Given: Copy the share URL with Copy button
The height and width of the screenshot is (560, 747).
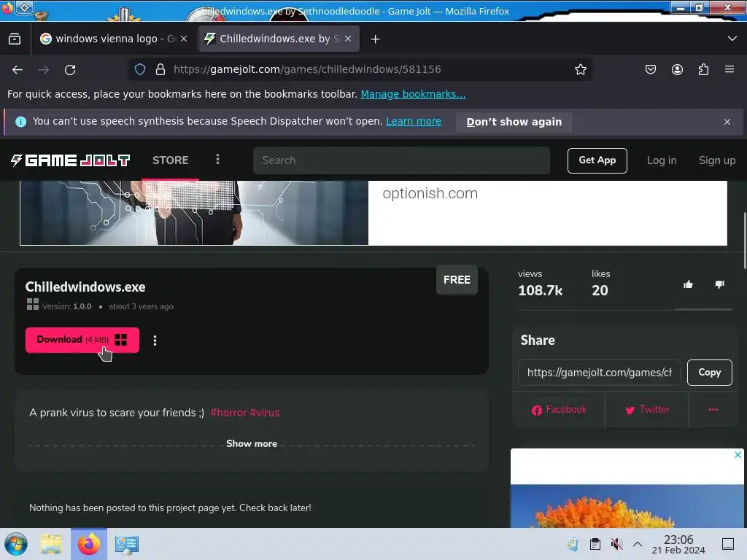Looking at the screenshot, I should click(709, 373).
